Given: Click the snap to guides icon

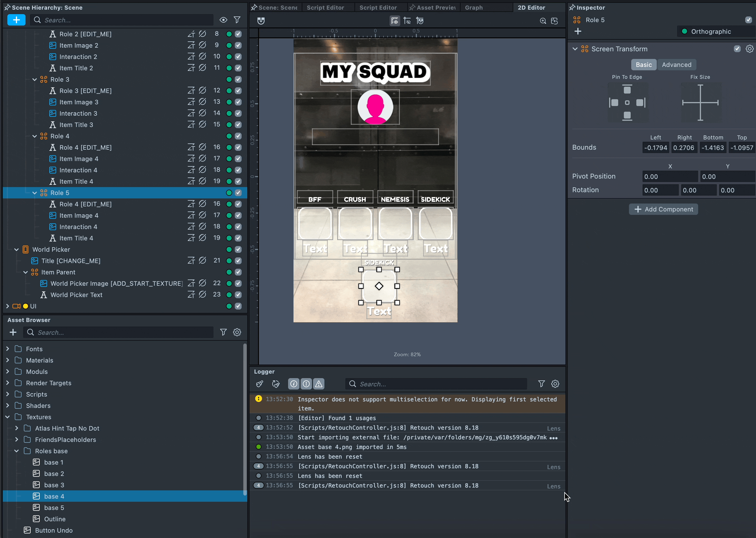Looking at the screenshot, I should 420,21.
